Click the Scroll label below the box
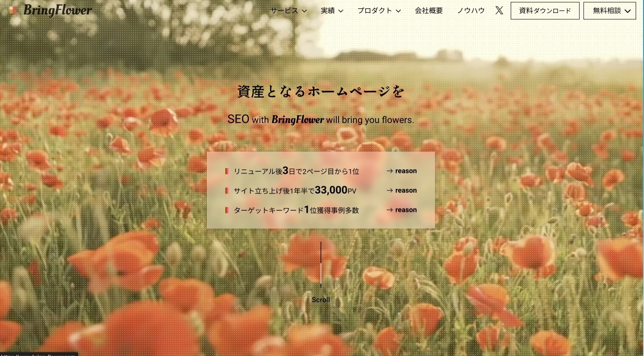Image resolution: width=644 pixels, height=356 pixels. pyautogui.click(x=320, y=300)
